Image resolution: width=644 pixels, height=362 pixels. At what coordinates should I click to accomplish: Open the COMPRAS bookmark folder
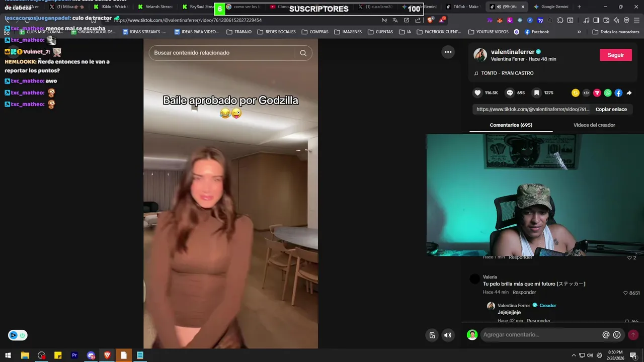[315, 32]
